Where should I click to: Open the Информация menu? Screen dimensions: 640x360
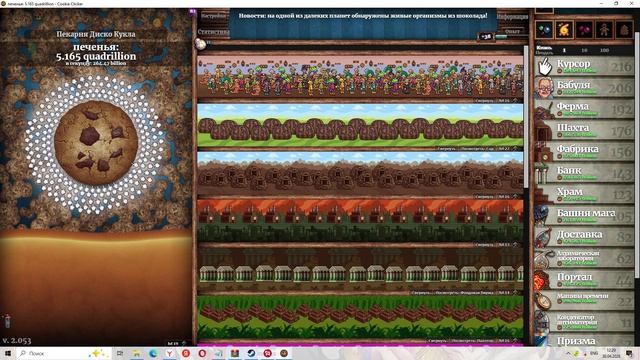click(x=513, y=17)
